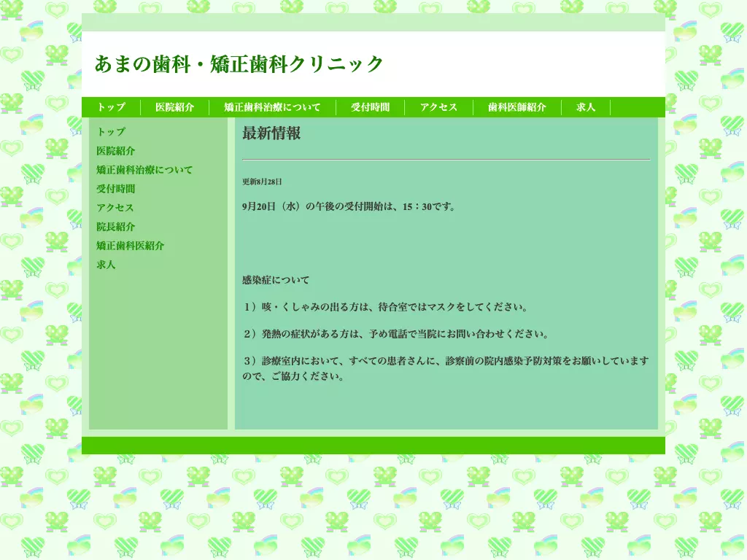Open the sidebar 医院紹介 link
Viewport: 747px width, 560px height.
click(116, 150)
